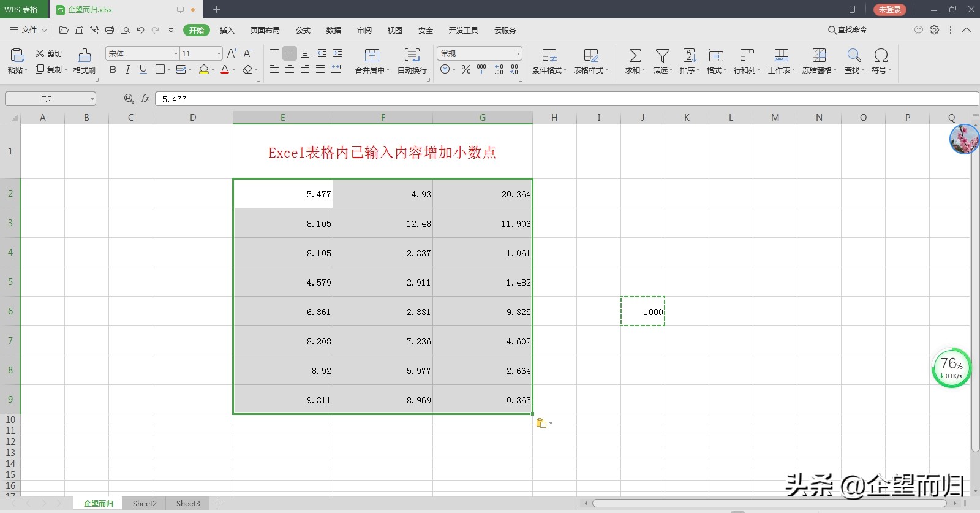The width and height of the screenshot is (980, 513).
Task: Switch to the Data (数据) tab
Action: [334, 30]
